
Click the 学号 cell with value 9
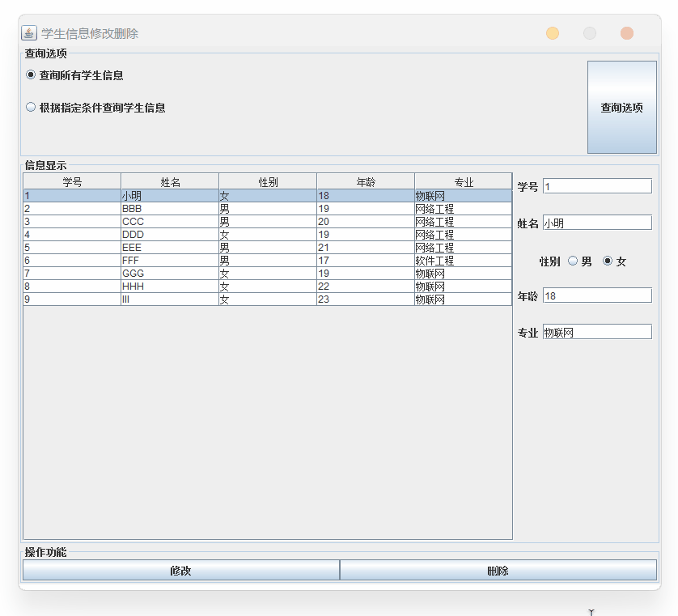point(72,300)
